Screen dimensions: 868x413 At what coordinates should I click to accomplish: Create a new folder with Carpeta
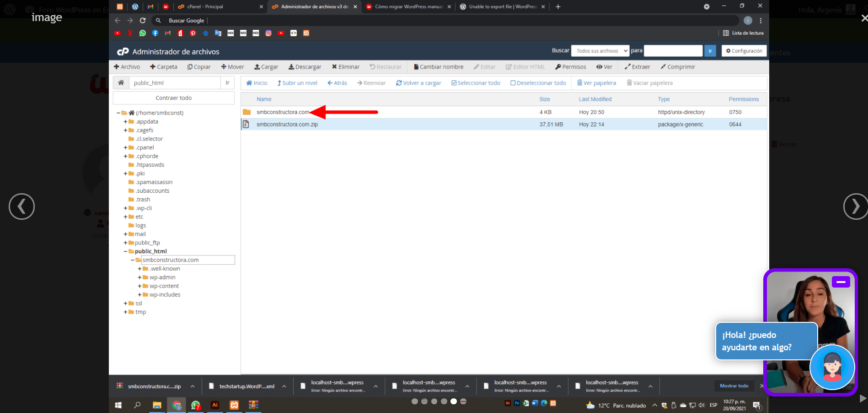click(163, 67)
